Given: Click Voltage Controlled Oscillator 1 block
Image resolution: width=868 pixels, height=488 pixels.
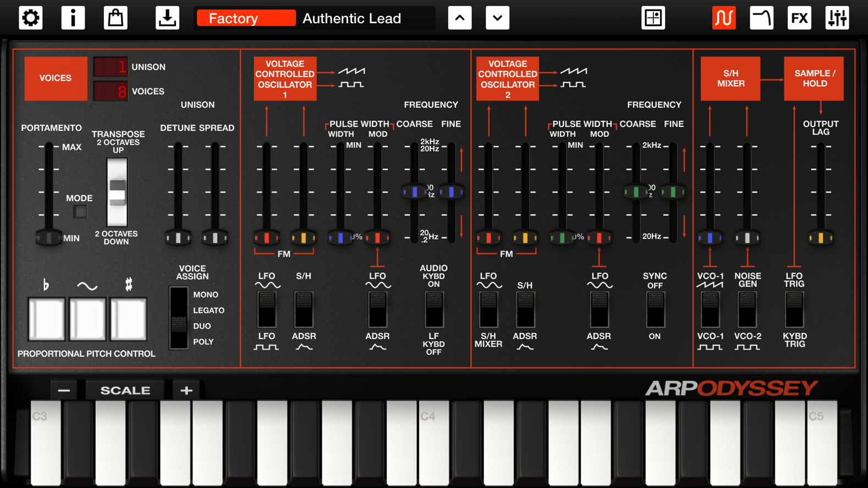Looking at the screenshot, I should tap(285, 78).
